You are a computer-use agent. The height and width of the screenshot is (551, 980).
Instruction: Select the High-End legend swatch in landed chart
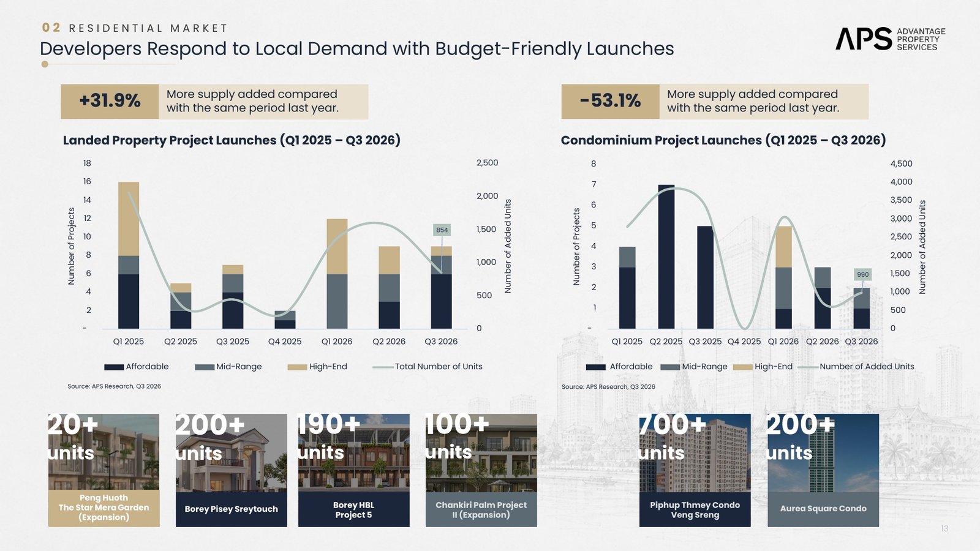coord(297,367)
